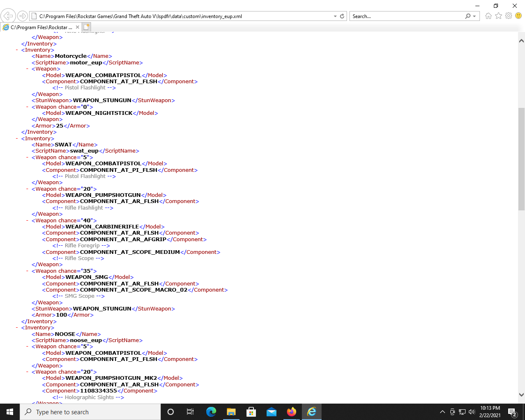
Task: Click the Forward navigation arrow
Action: 23,16
